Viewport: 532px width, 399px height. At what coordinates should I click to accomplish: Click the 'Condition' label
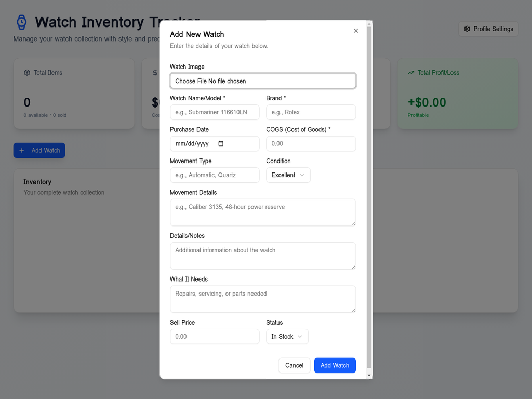click(x=278, y=161)
